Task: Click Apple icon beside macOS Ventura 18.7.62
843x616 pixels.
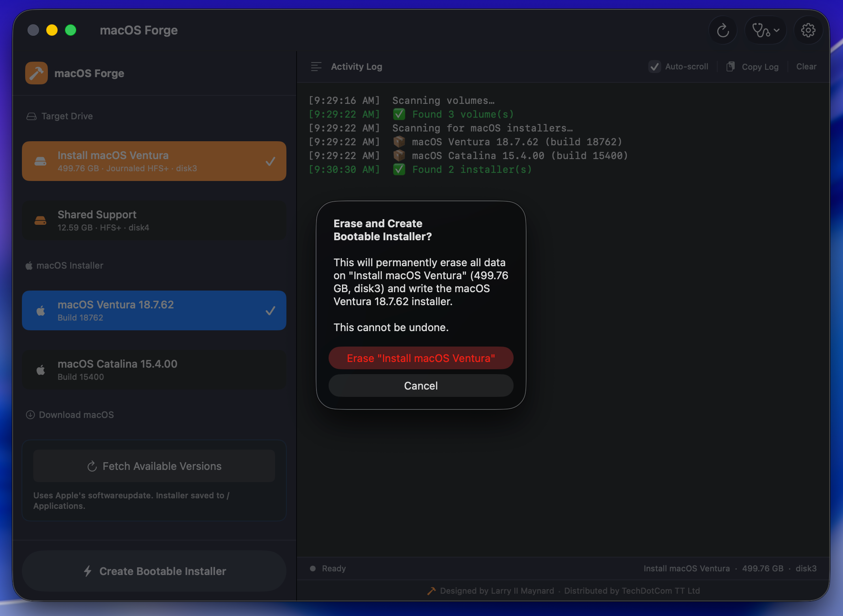Action: [41, 311]
